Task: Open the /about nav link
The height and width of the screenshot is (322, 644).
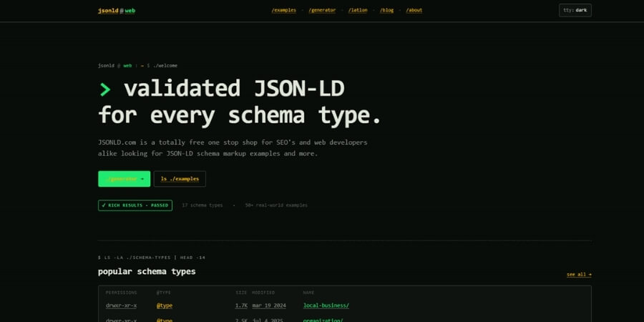Action: click(x=414, y=10)
